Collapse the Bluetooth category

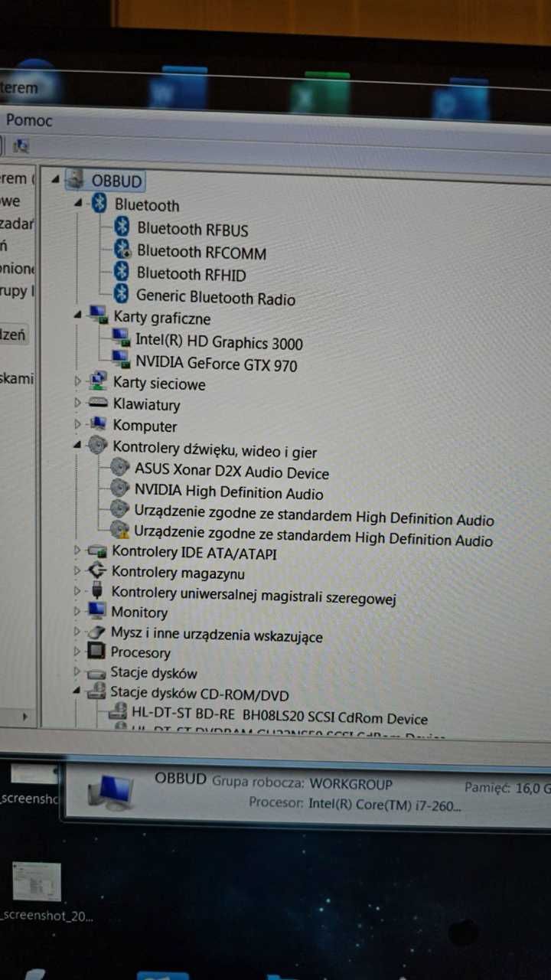pyautogui.click(x=79, y=204)
